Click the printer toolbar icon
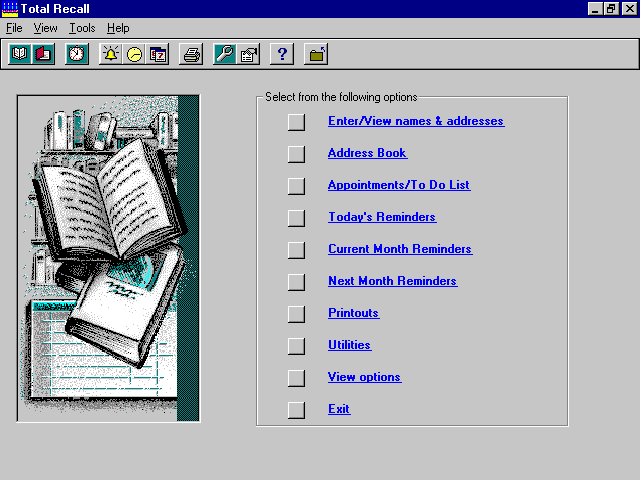 pos(191,54)
